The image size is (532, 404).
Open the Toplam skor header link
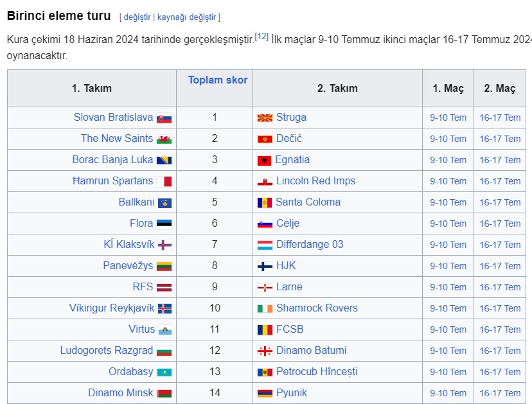(218, 80)
